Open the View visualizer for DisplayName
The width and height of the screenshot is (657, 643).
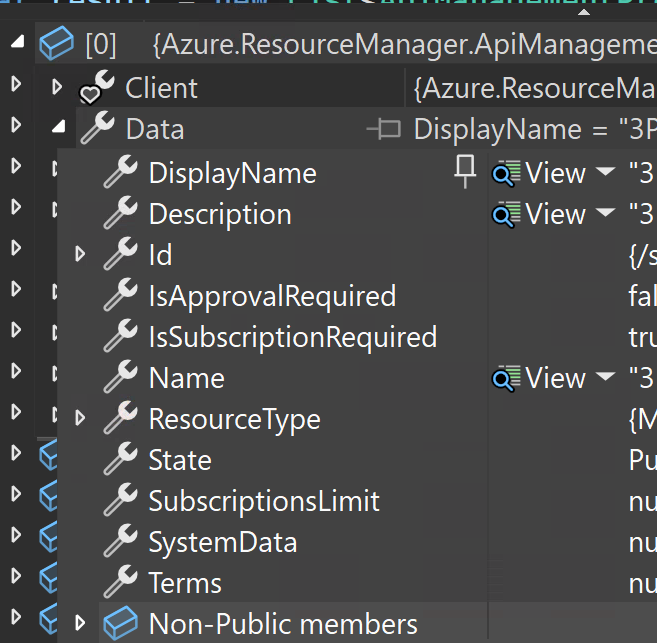[555, 173]
